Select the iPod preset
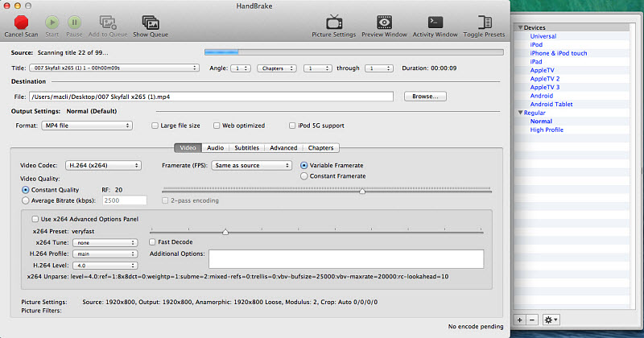Viewport: 644px width, 338px height. [536, 45]
